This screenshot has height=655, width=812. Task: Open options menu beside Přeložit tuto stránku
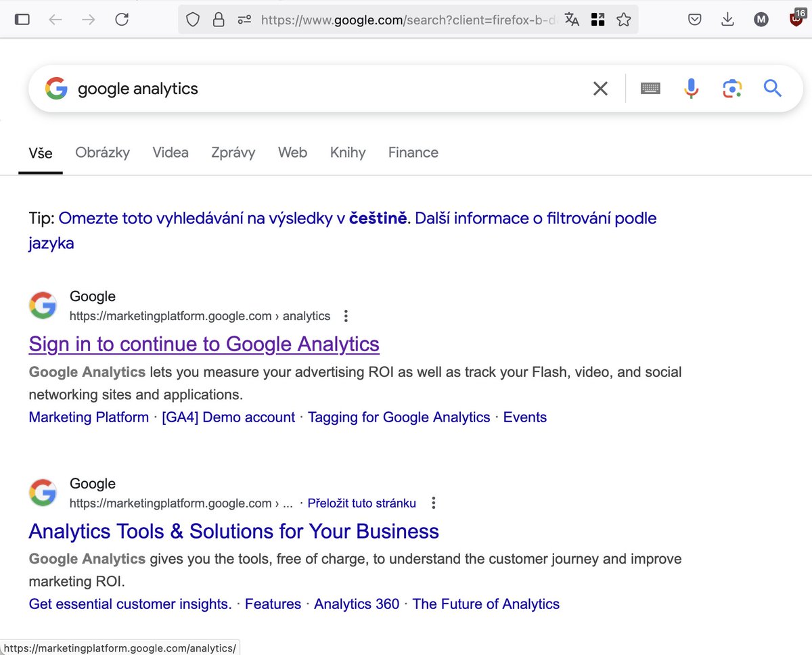coord(434,503)
